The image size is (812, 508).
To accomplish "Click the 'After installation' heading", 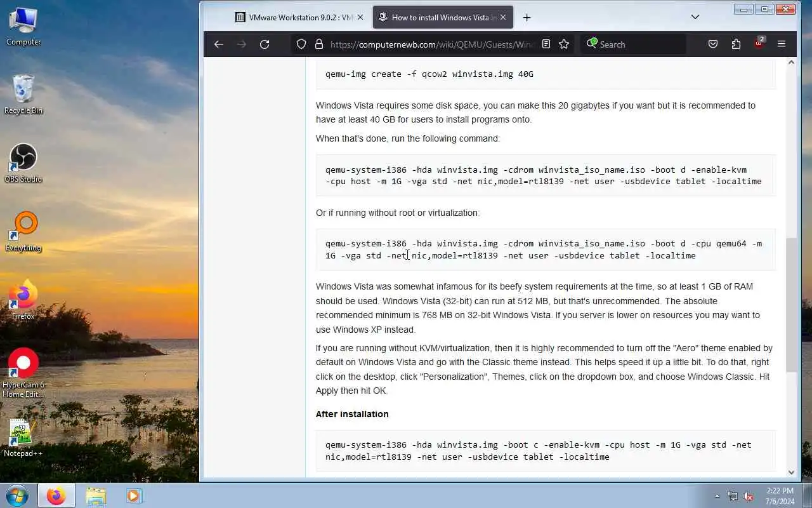I will (352, 414).
